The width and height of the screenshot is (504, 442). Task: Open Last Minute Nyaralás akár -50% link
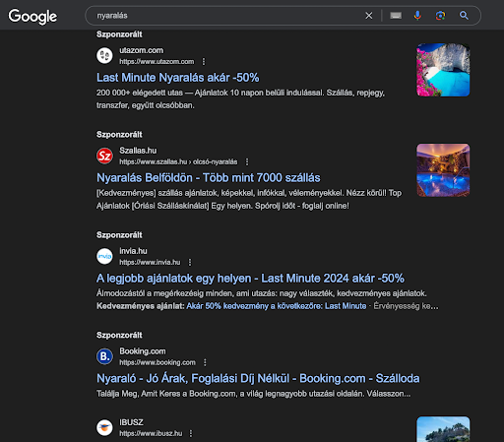[178, 78]
